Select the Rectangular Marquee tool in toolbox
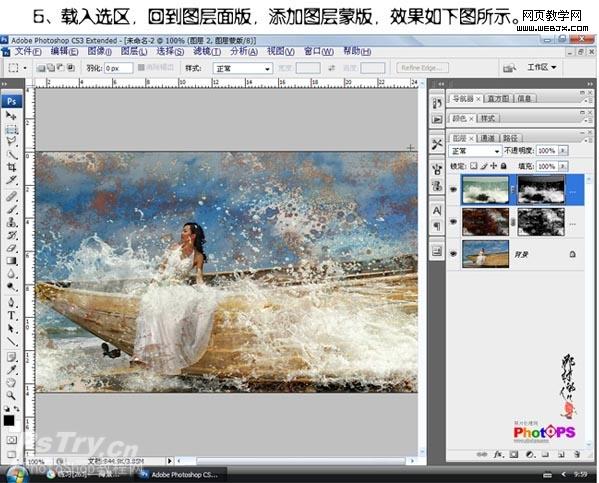Viewport: 599px width, 483px height. (x=11, y=129)
